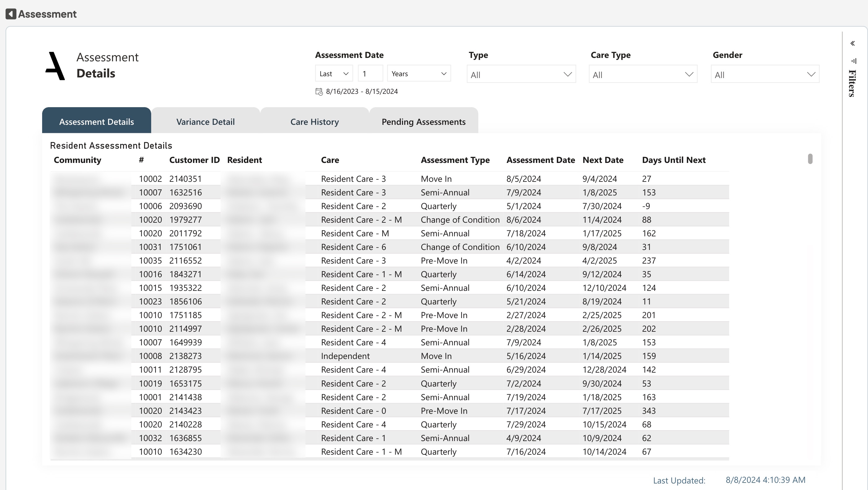Image resolution: width=868 pixels, height=490 pixels.
Task: Switch to the Variance Detail tab
Action: 205,122
